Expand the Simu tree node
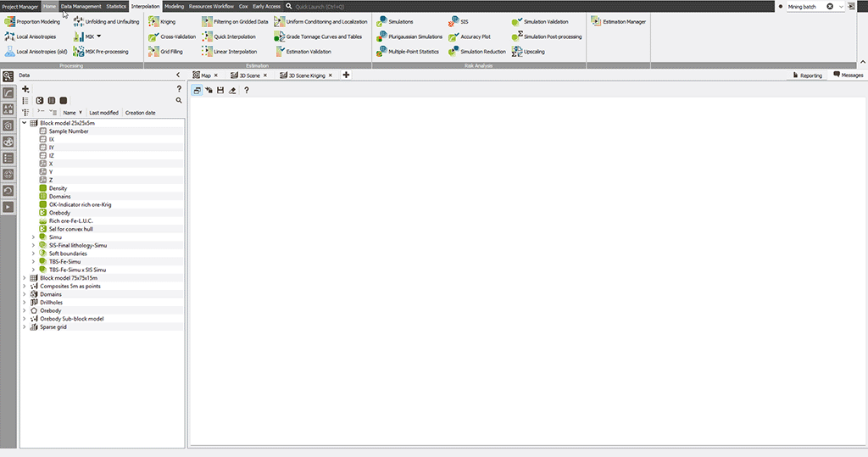 point(33,237)
